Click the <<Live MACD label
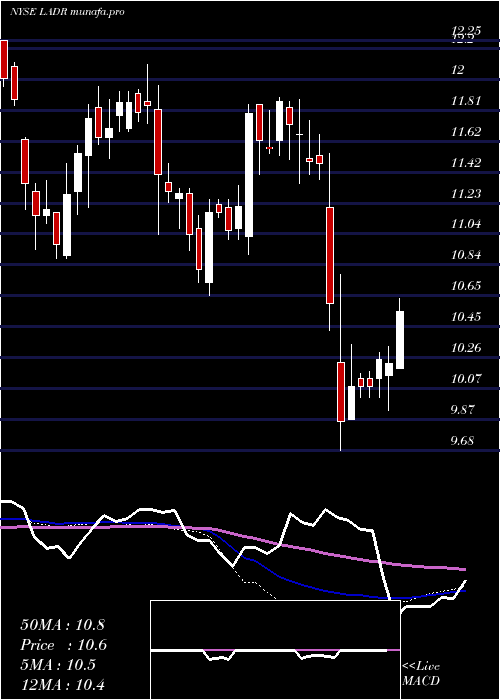 click(x=421, y=673)
